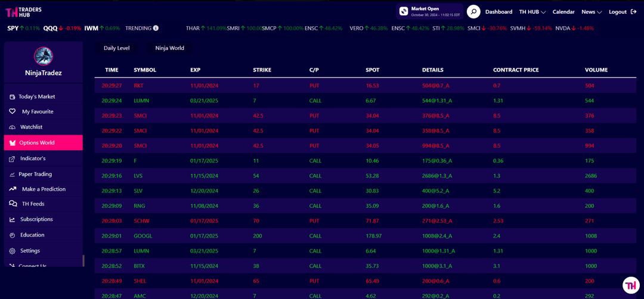Click the Make a Prediction link
Image resolution: width=644 pixels, height=299 pixels.
click(44, 189)
